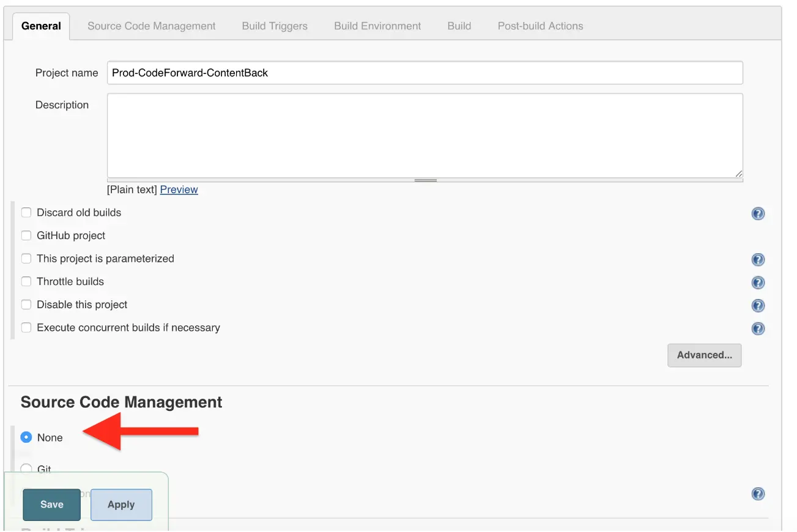The width and height of the screenshot is (797, 532).
Task: Enable Throttle builds checkbox
Action: coord(26,282)
